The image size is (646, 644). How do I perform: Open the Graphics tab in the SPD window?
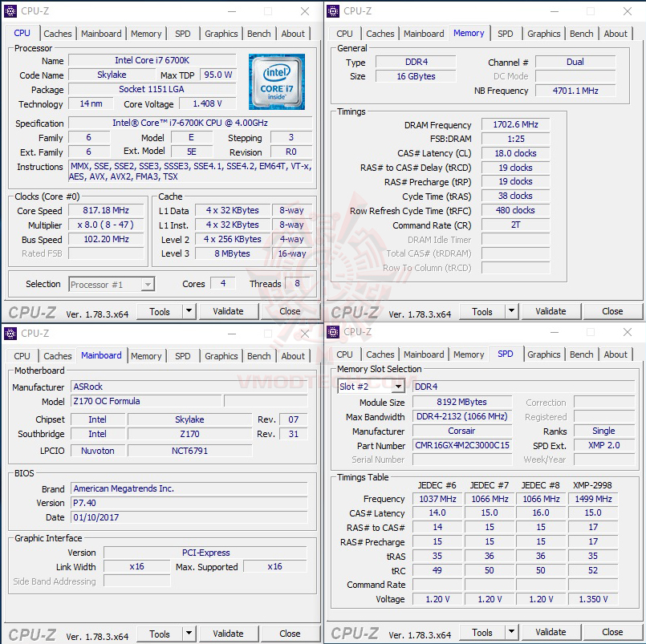544,354
